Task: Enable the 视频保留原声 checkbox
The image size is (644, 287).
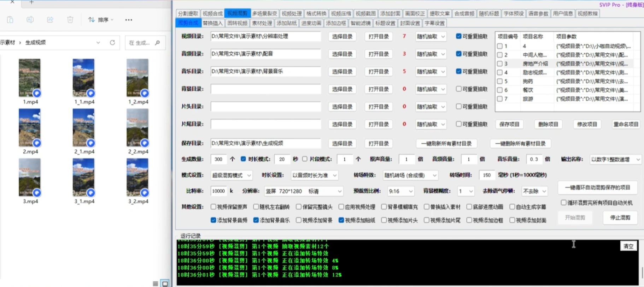Action: (x=213, y=207)
